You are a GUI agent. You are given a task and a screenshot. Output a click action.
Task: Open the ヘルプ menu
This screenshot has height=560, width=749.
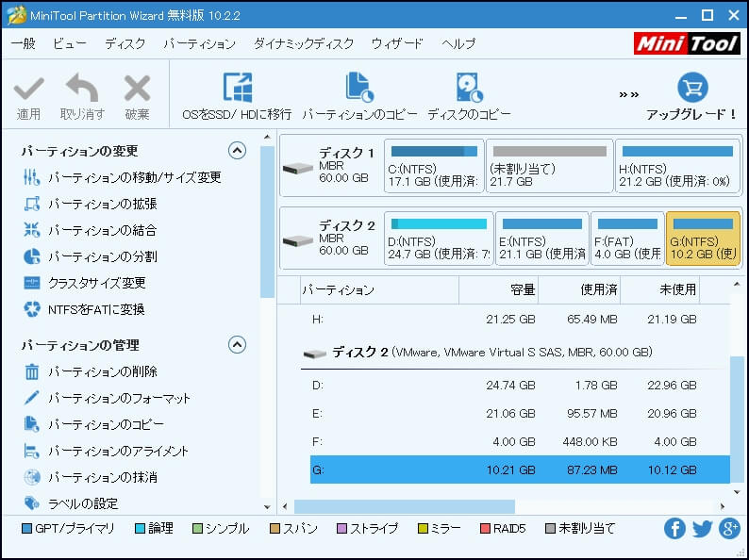[x=458, y=43]
